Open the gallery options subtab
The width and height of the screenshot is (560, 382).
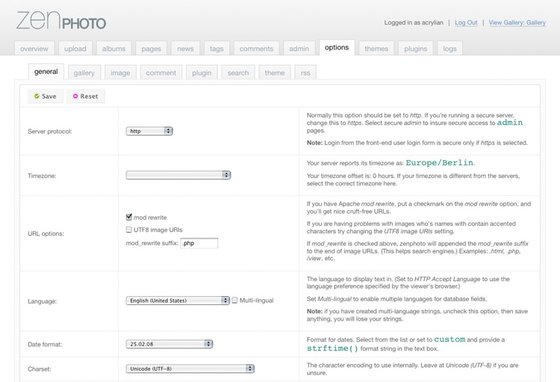[x=84, y=73]
